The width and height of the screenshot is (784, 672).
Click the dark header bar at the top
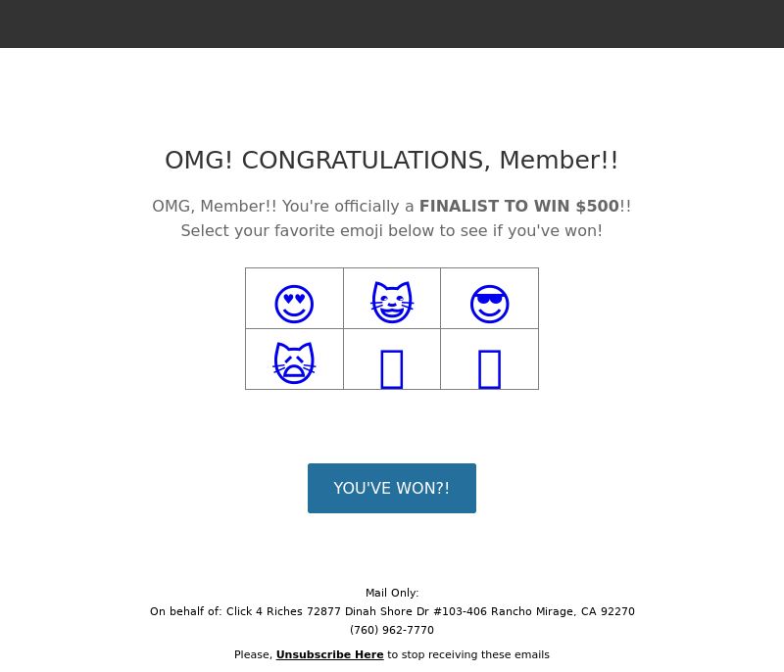(x=392, y=24)
